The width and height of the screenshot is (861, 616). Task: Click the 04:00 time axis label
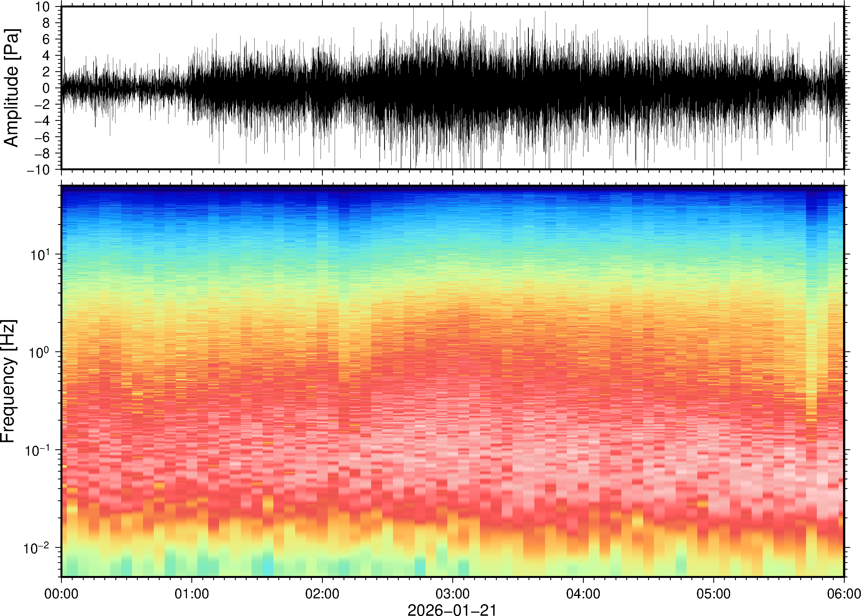click(x=583, y=594)
